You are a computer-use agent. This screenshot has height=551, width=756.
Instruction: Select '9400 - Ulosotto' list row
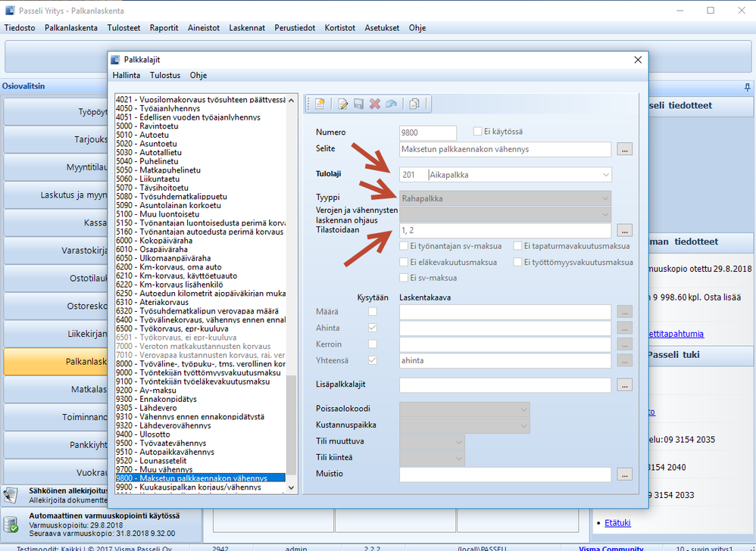tap(200, 434)
